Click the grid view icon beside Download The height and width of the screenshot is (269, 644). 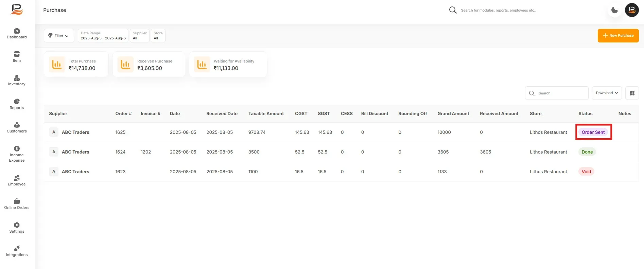tap(632, 93)
